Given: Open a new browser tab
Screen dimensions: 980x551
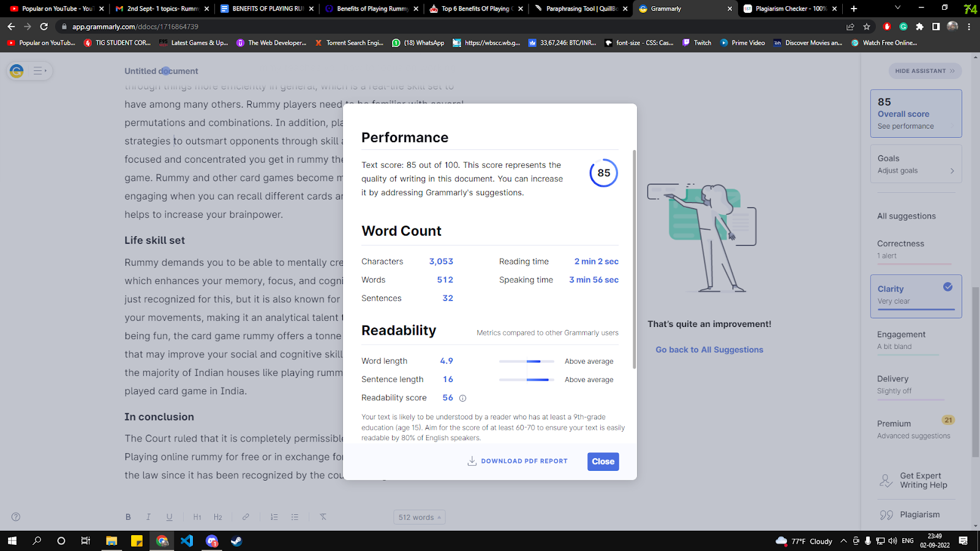Looking at the screenshot, I should coord(854,9).
